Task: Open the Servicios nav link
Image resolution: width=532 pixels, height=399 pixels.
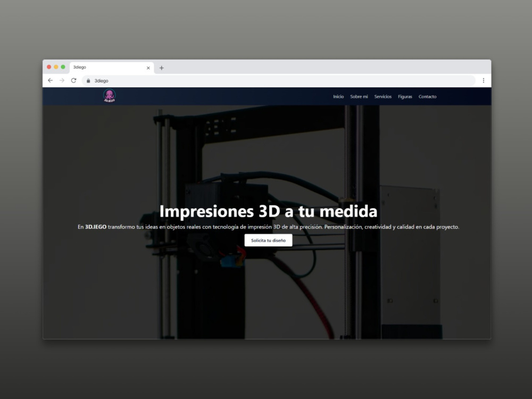Action: point(383,97)
